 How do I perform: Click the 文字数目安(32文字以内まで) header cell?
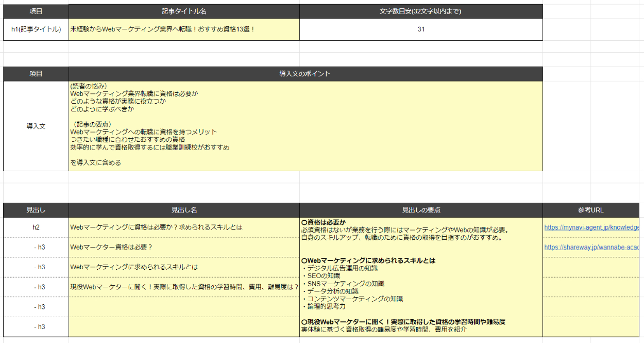point(421,11)
